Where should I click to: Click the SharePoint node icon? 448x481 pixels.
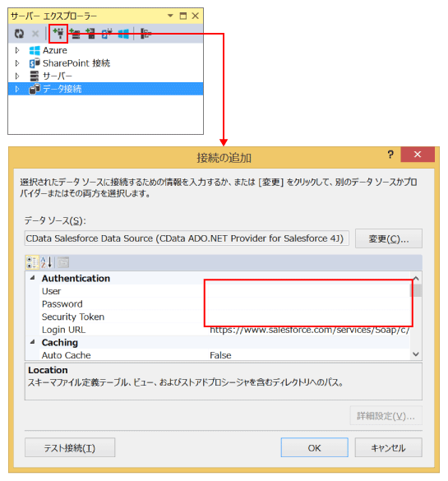pyautogui.click(x=35, y=63)
